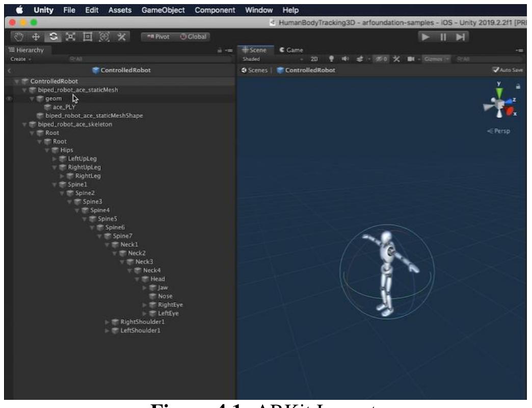
Task: Switch to the Scene tab
Action: click(x=254, y=50)
